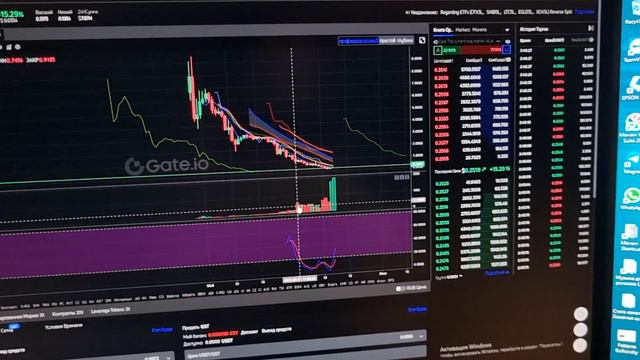Select ask price 0.2641 in order book
This screenshot has height=360, width=640.
click(441, 70)
